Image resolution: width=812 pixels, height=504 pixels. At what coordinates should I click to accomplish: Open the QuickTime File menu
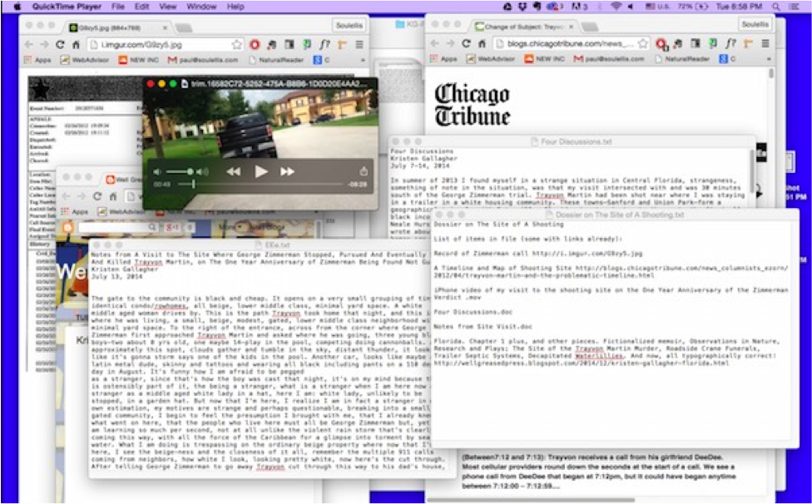coord(117,7)
